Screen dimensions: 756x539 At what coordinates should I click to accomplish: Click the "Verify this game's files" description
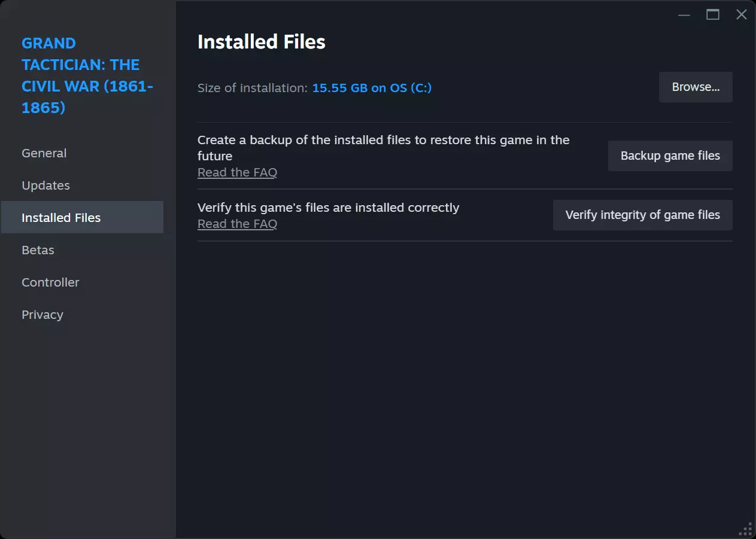point(328,208)
